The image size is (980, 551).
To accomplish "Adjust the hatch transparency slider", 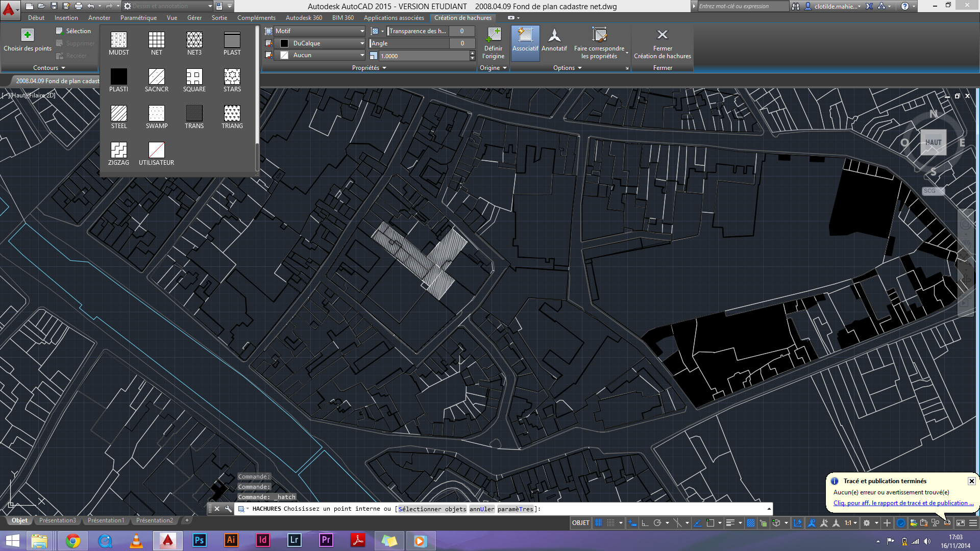I will pyautogui.click(x=419, y=31).
